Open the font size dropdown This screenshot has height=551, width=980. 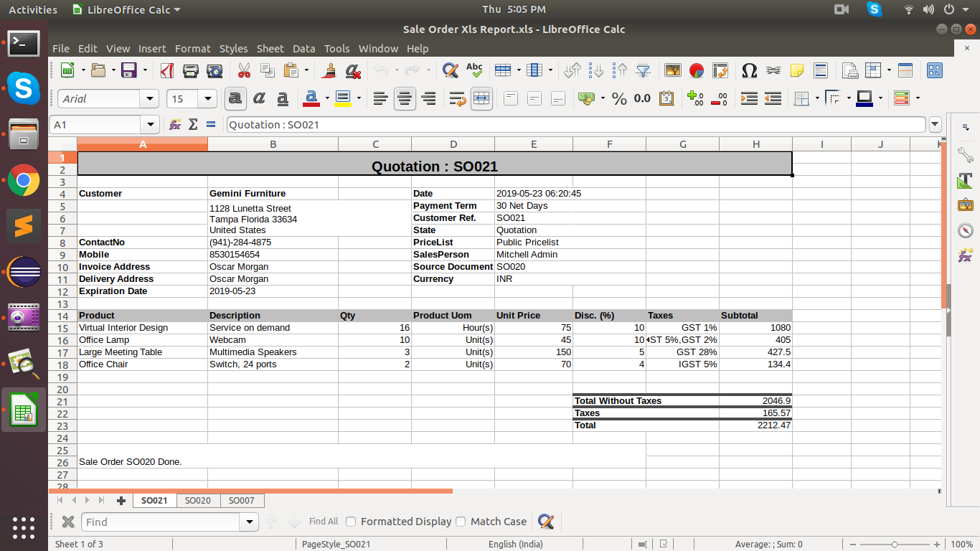coord(208,99)
